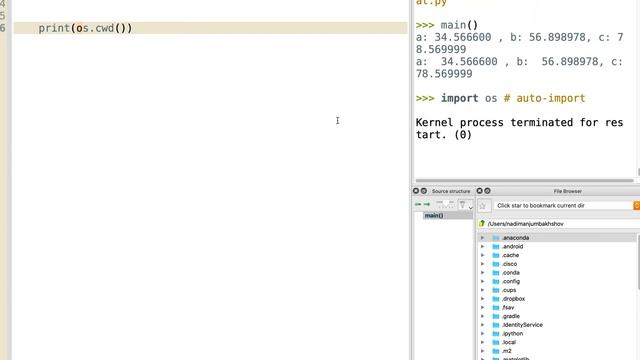640x360 pixels.
Task: Expand the .cisco folder
Action: click(482, 264)
